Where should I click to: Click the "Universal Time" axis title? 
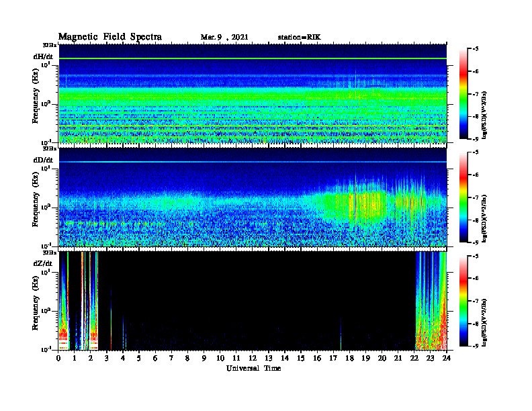pyautogui.click(x=253, y=368)
